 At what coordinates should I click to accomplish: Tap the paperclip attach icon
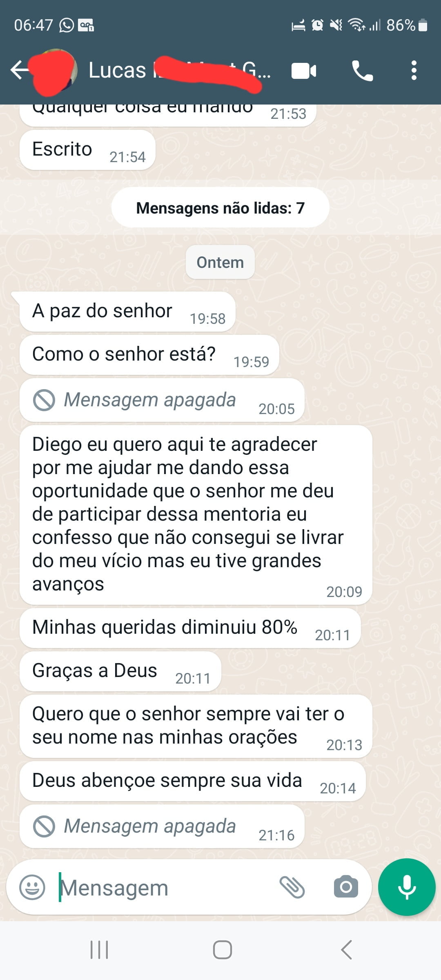(292, 887)
